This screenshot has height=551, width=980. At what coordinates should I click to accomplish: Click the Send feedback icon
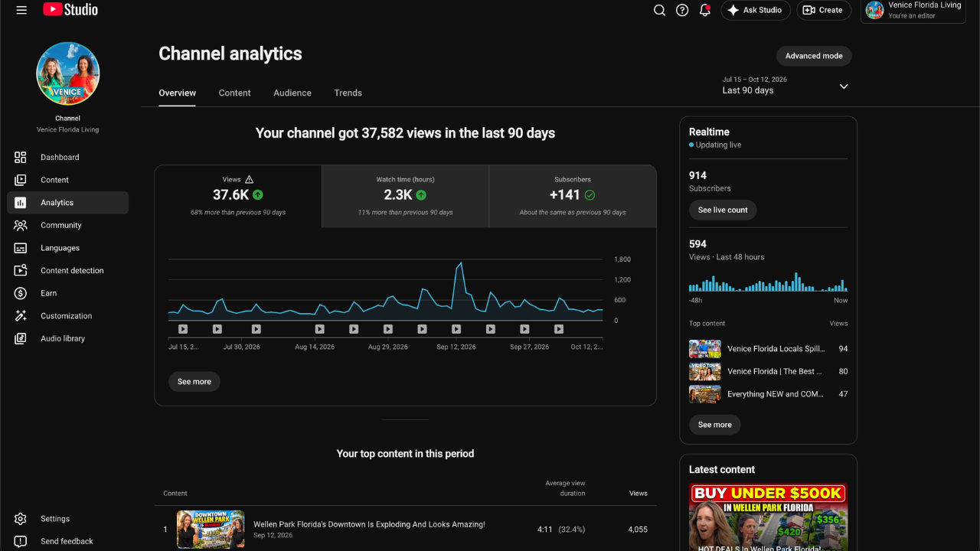21,541
